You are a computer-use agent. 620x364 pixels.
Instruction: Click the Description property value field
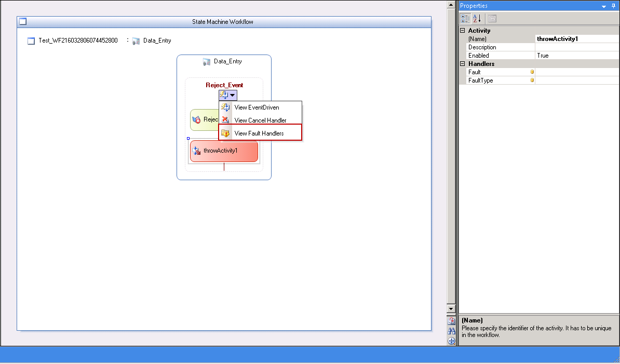tap(577, 47)
